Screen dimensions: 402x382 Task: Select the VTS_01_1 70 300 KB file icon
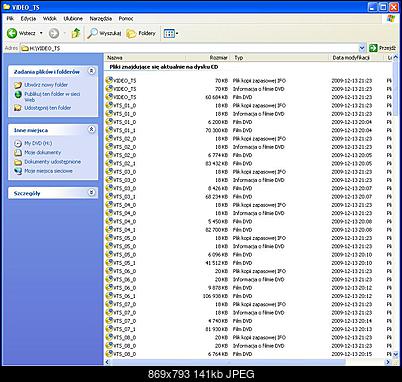coord(109,130)
